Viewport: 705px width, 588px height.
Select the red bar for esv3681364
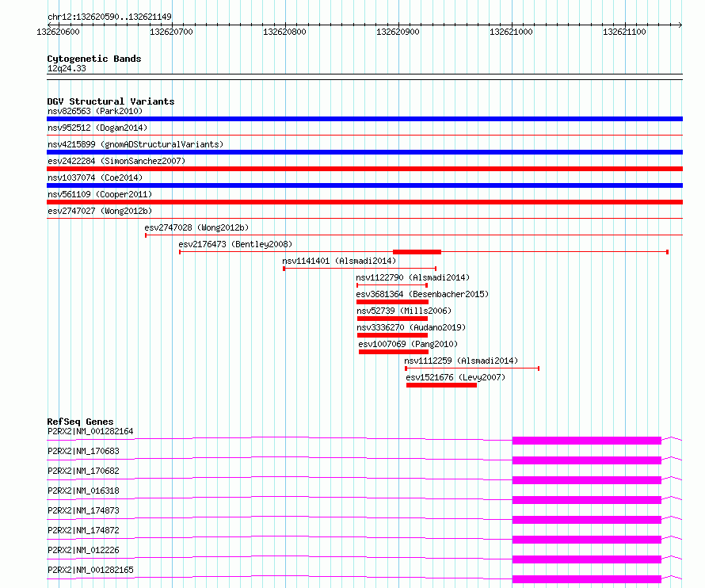[x=392, y=302]
